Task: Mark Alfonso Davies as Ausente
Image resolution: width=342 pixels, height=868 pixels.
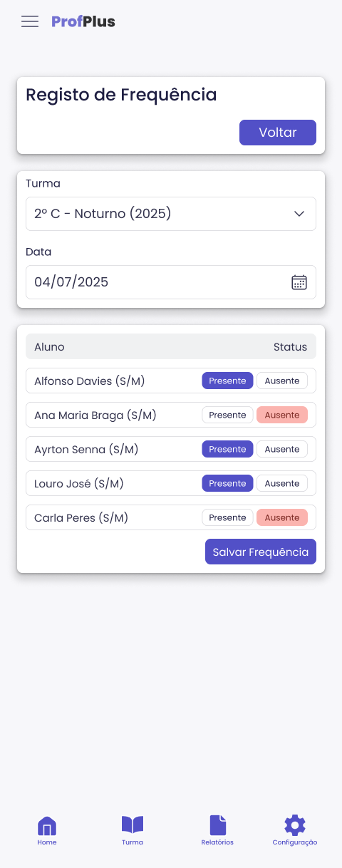Action: [x=282, y=381]
